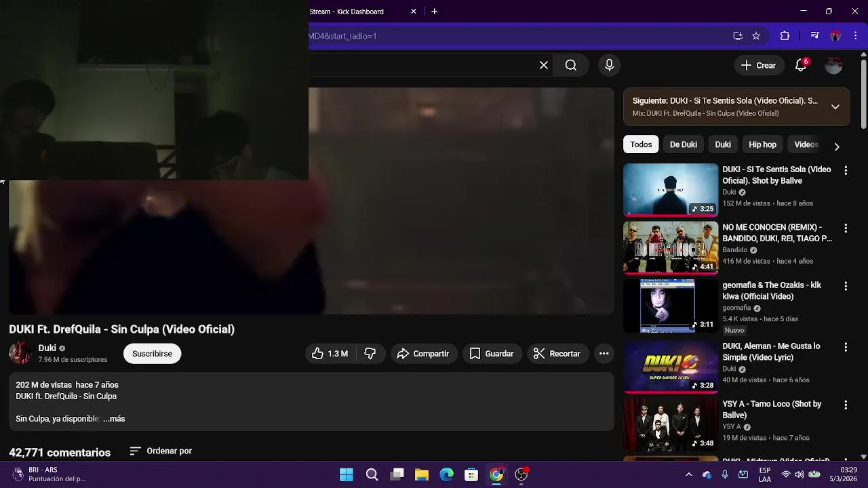Save video with Guardar
The width and height of the screenshot is (868, 488).
click(492, 353)
